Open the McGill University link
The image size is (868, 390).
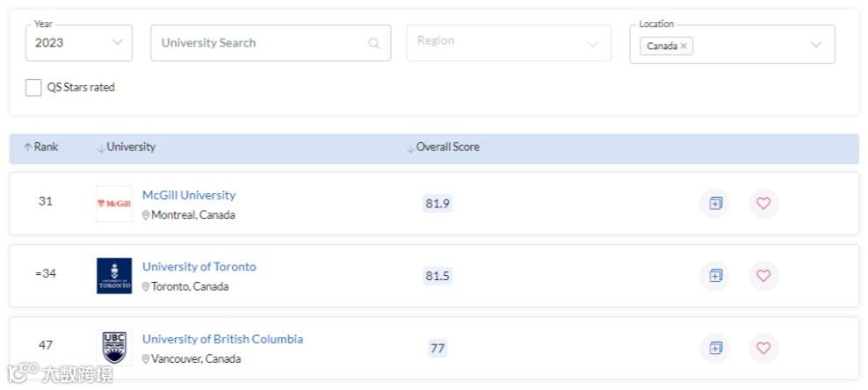(189, 195)
